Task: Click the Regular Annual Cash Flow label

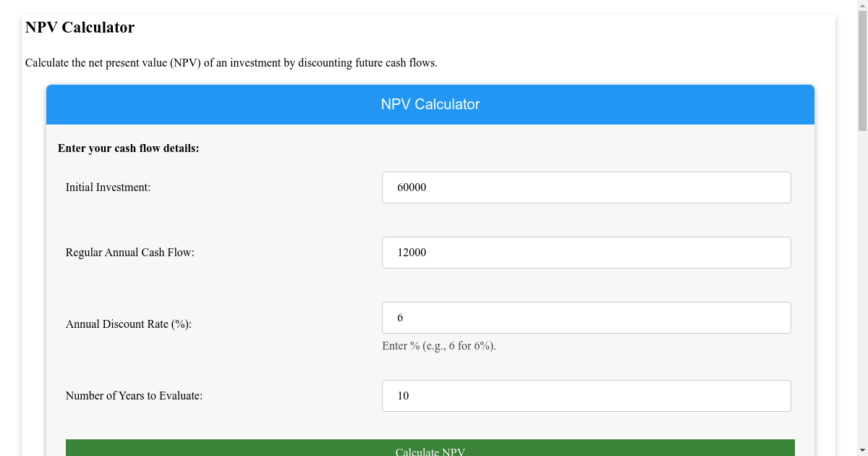Action: (129, 252)
